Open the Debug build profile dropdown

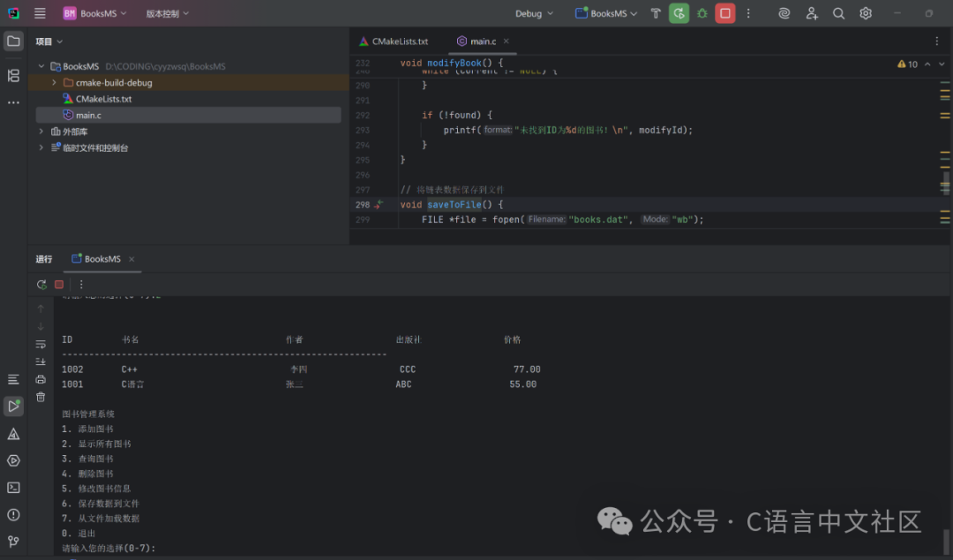[534, 13]
